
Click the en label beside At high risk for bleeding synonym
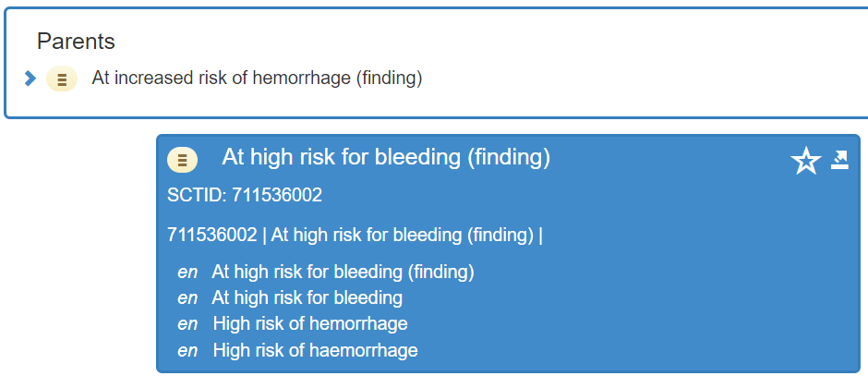(187, 298)
